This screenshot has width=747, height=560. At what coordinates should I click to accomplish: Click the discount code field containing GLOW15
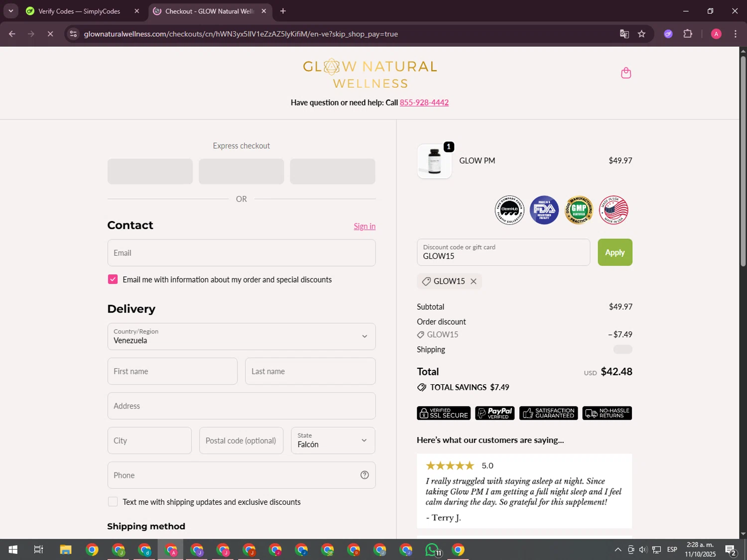[503, 252]
